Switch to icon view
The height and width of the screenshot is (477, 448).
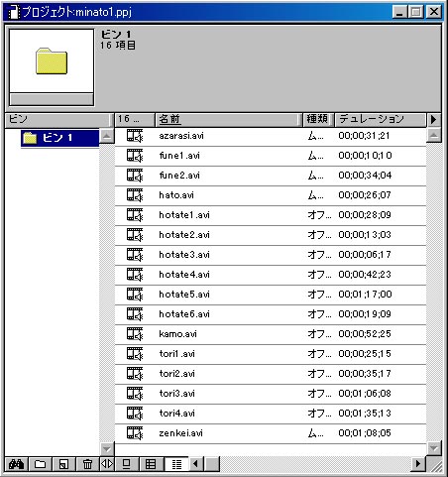(x=126, y=464)
